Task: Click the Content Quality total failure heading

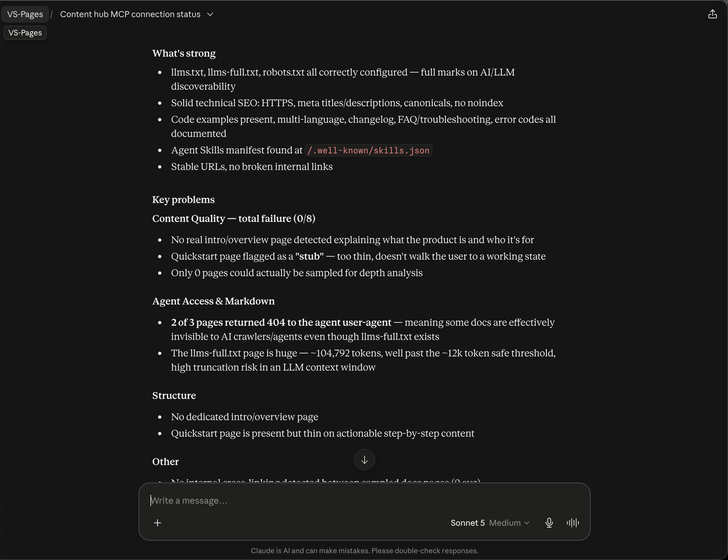Action: [x=234, y=219]
